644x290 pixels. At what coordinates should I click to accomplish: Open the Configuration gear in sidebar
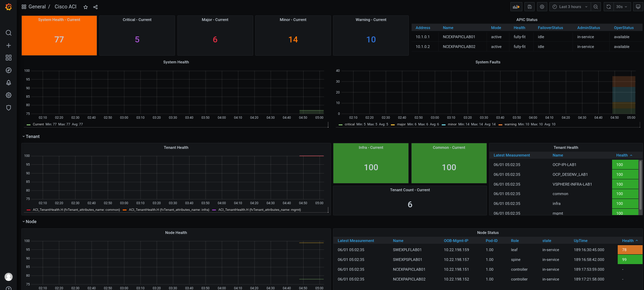(x=9, y=95)
